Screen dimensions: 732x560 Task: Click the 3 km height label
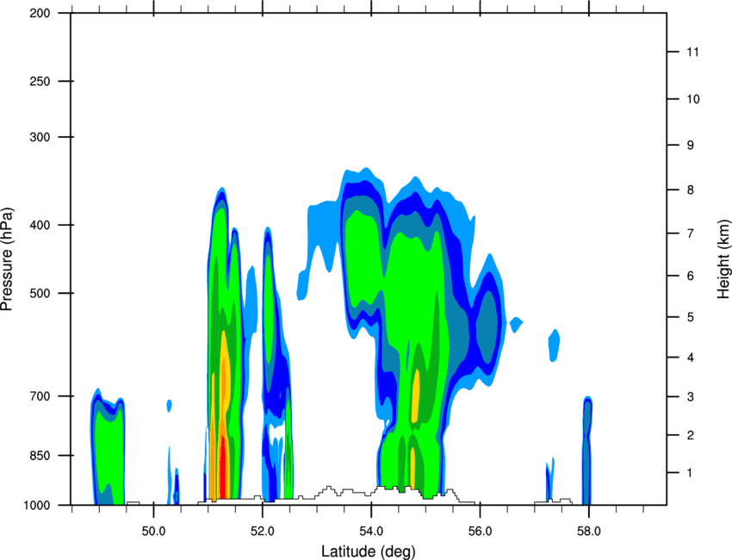690,397
